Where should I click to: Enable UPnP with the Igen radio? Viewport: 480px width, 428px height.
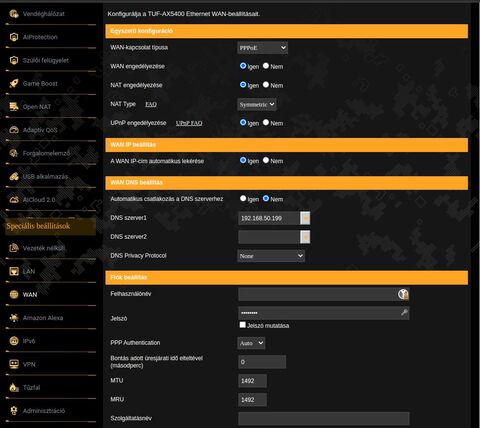(243, 122)
